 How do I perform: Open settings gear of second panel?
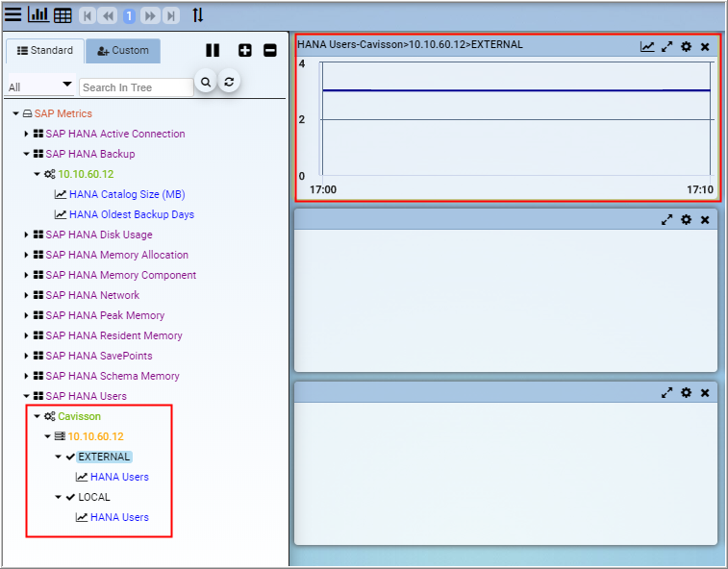pyautogui.click(x=686, y=220)
